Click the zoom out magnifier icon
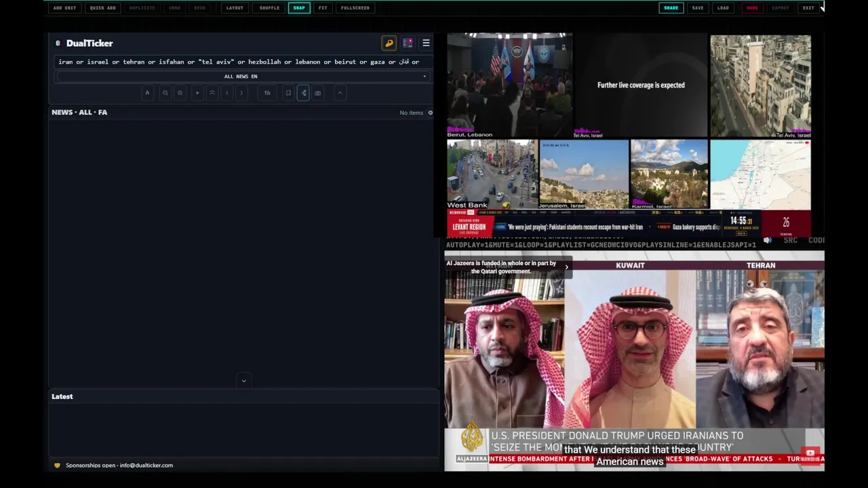 click(165, 93)
